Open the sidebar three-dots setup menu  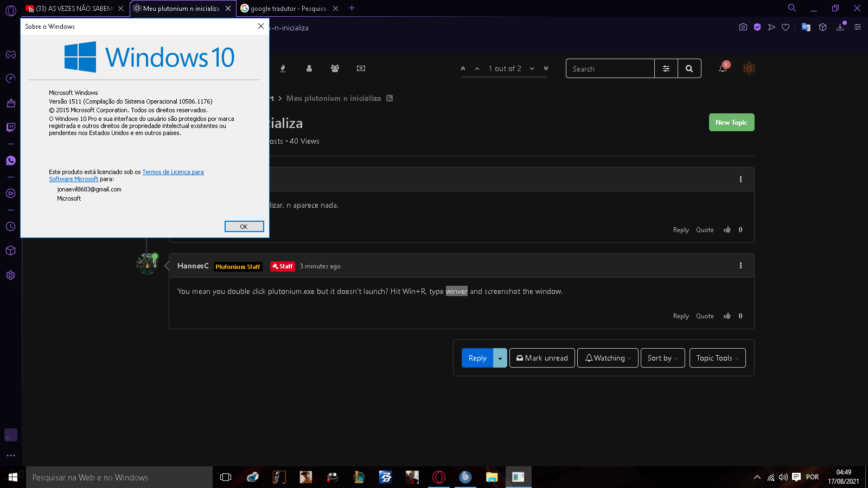(11, 455)
